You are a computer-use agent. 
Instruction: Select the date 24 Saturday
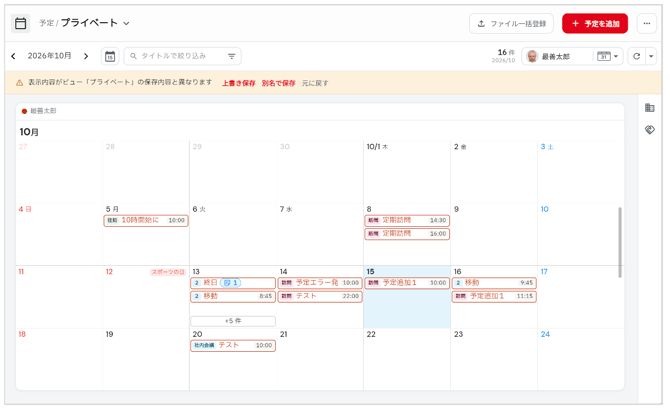(545, 334)
